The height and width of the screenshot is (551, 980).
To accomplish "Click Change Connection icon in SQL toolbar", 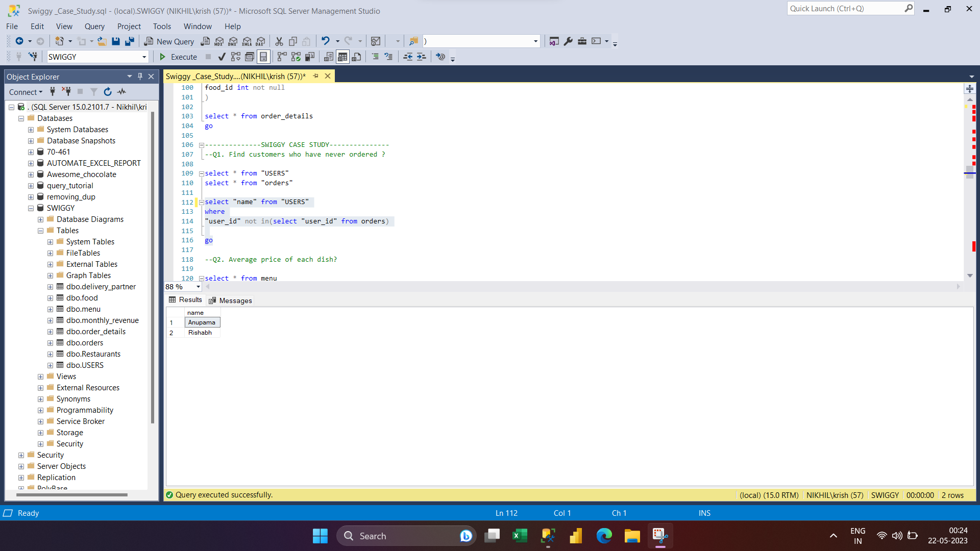I will tap(33, 57).
